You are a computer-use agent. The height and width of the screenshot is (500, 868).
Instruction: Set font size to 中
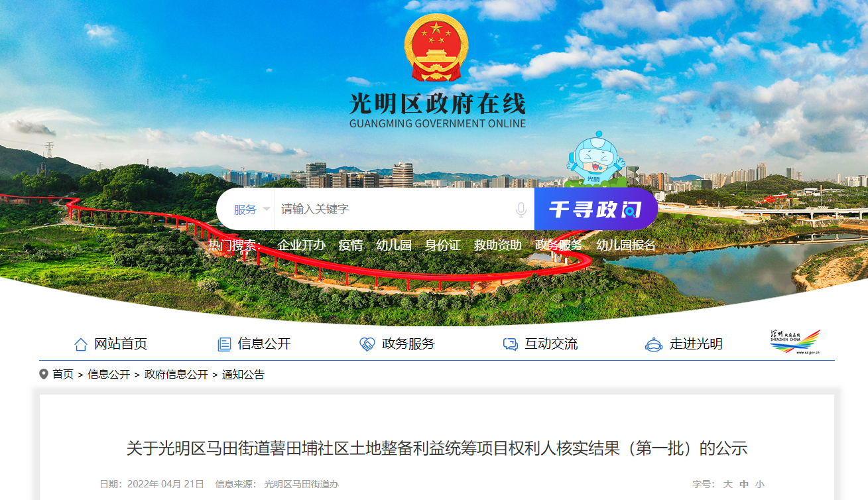pyautogui.click(x=744, y=484)
